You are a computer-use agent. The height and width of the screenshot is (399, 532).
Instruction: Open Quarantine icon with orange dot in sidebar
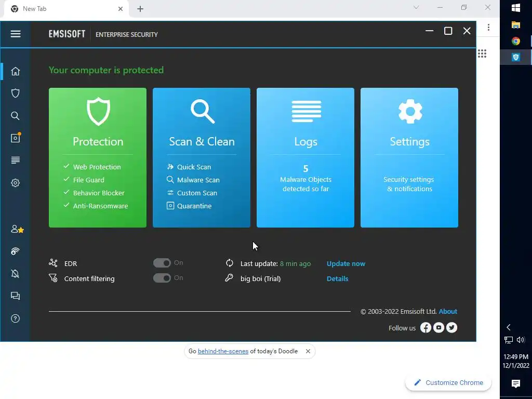pos(16,138)
